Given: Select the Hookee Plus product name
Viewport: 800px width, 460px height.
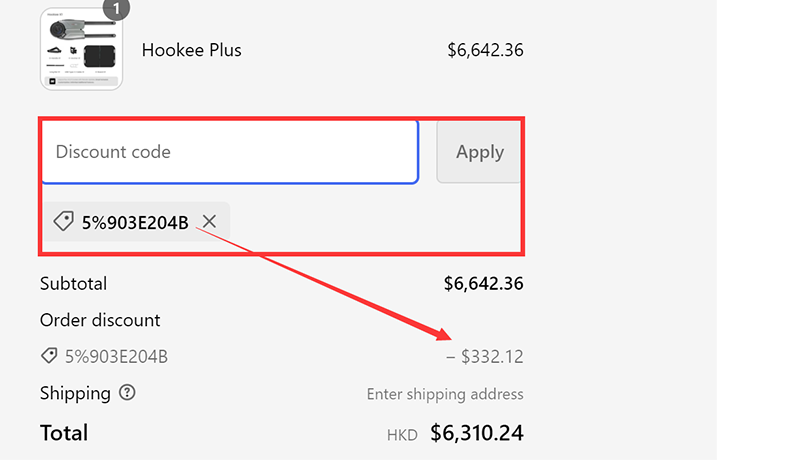Looking at the screenshot, I should (191, 50).
